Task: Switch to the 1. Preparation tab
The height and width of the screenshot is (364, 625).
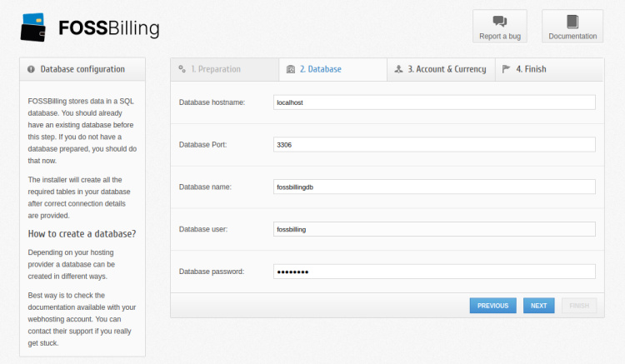Action: (215, 69)
